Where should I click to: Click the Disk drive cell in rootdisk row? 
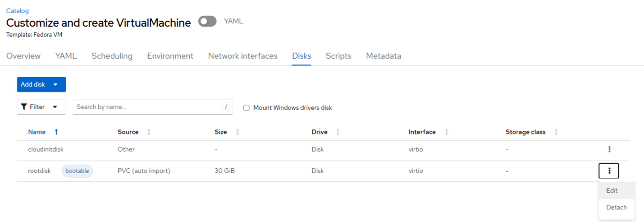click(x=318, y=171)
